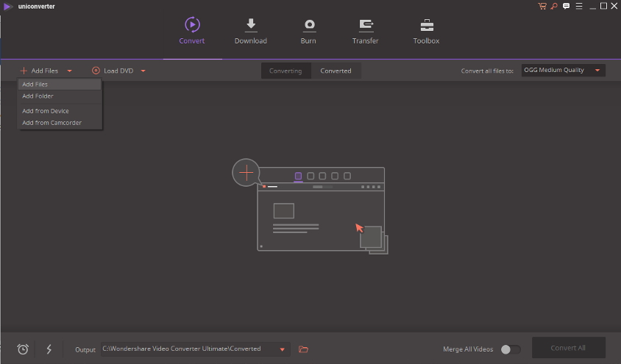Switch to the Converting tab

pyautogui.click(x=285, y=71)
